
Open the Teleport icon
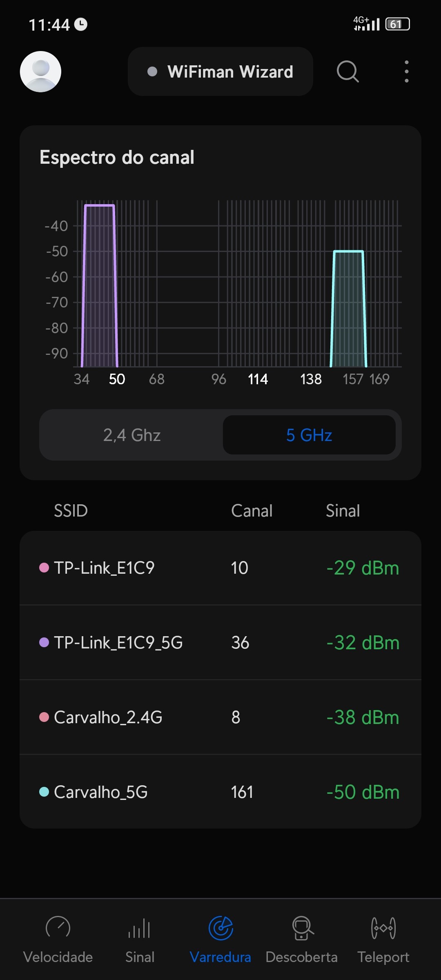pos(383,928)
